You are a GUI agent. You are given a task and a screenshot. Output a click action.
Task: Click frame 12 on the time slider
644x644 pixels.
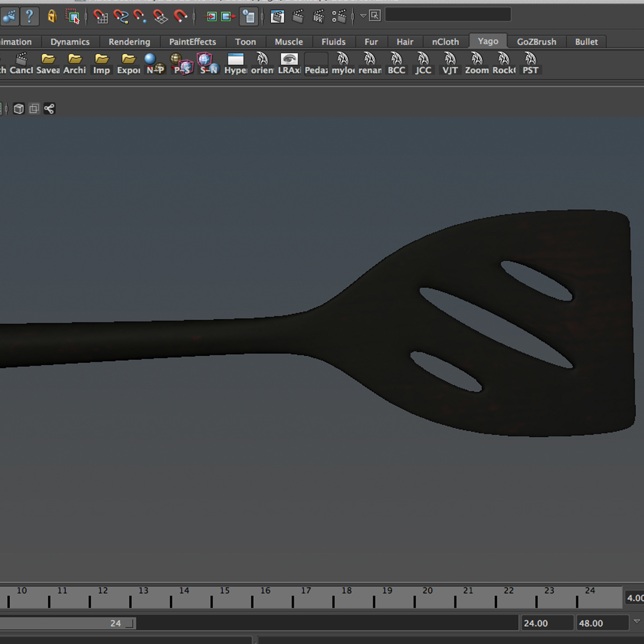click(103, 591)
